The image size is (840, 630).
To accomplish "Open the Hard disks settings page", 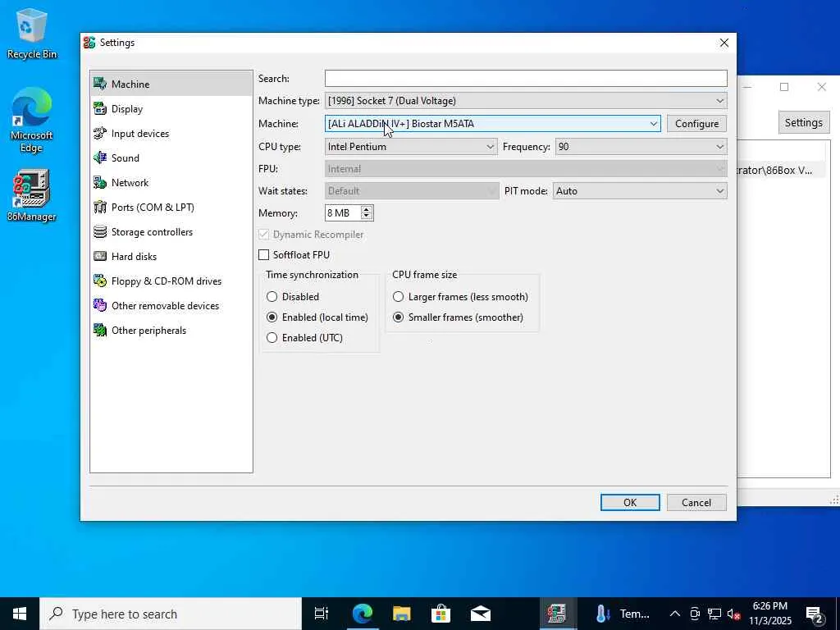I will 171,256.
